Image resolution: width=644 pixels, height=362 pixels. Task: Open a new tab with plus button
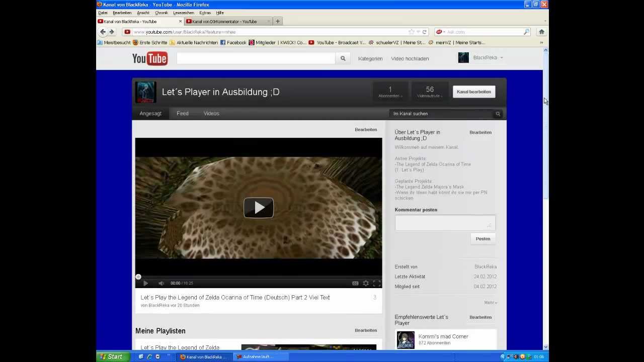tap(278, 21)
